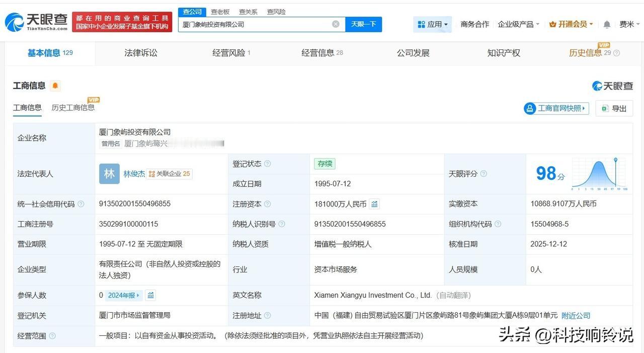Image resolution: width=644 pixels, height=353 pixels.
Task: Toggle the orange alert bell beside 工商信息
Action: pos(55,86)
